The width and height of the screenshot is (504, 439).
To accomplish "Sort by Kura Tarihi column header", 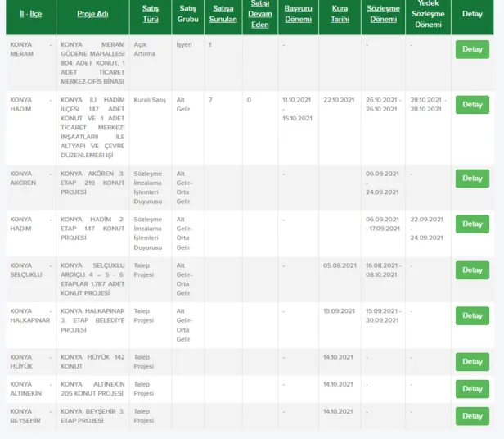I will click(x=340, y=14).
